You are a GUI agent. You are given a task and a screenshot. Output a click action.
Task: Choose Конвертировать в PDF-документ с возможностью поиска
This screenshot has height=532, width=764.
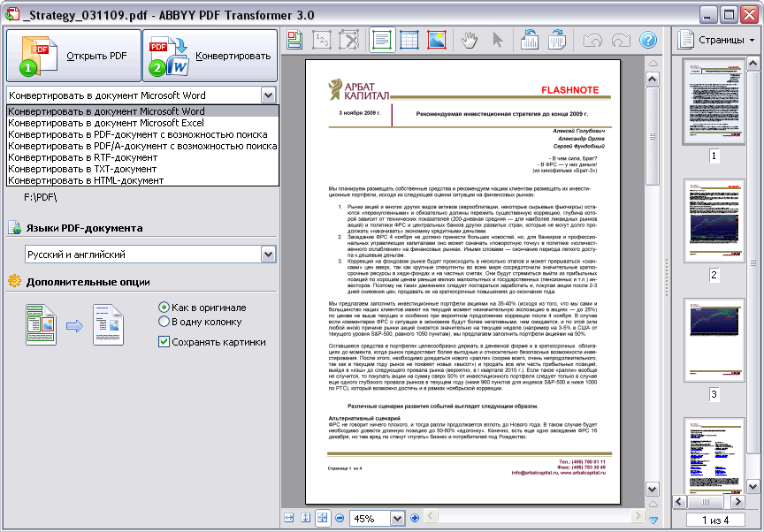(142, 134)
